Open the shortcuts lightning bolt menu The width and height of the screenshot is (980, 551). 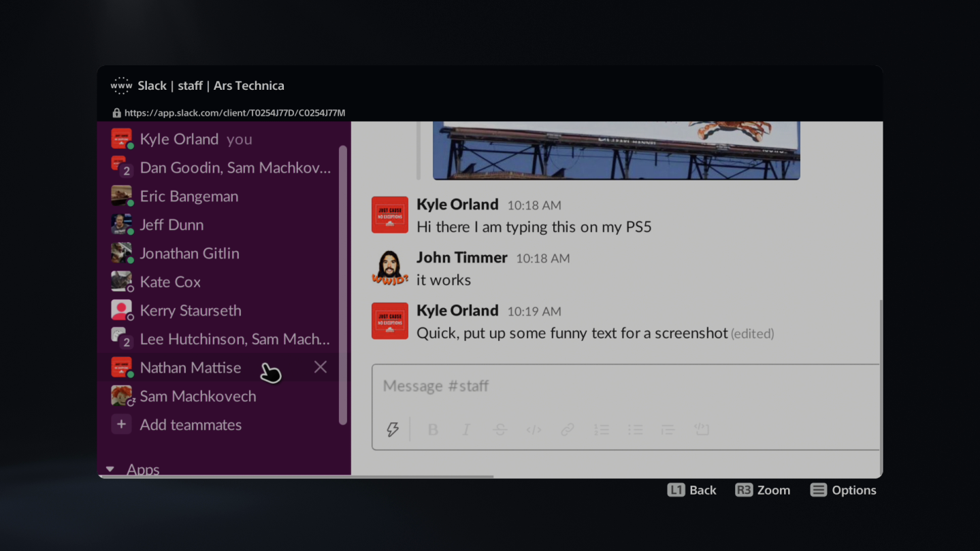[x=393, y=429]
